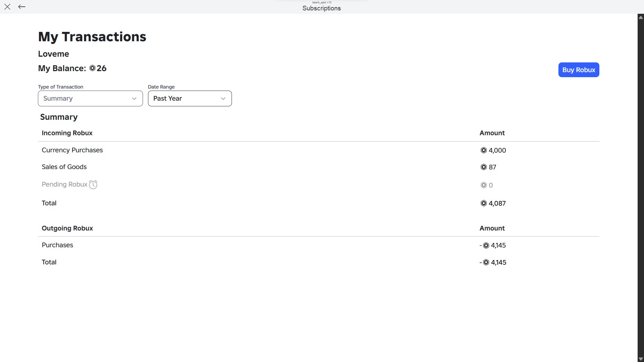Viewport: 644px width, 362px height.
Task: Close the window with the X icon
Action: 7,7
